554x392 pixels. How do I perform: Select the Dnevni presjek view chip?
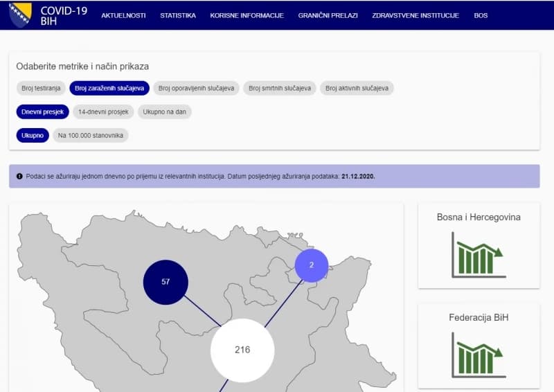[x=42, y=112]
